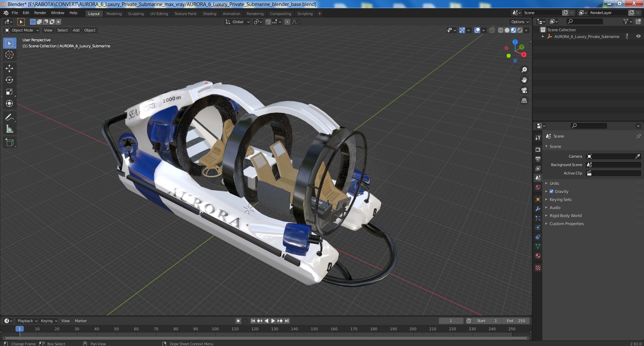Click the End frame 250 field
The width and height of the screenshot is (644, 346).
[516, 321]
